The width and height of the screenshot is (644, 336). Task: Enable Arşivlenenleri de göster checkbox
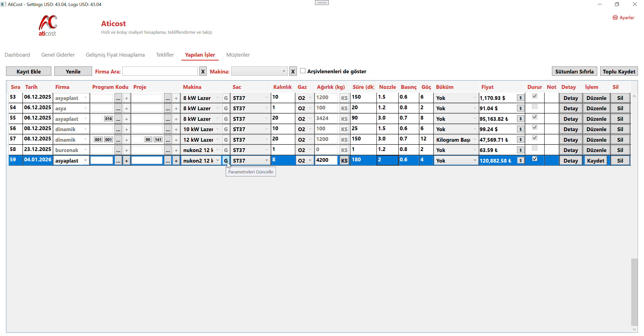click(303, 71)
